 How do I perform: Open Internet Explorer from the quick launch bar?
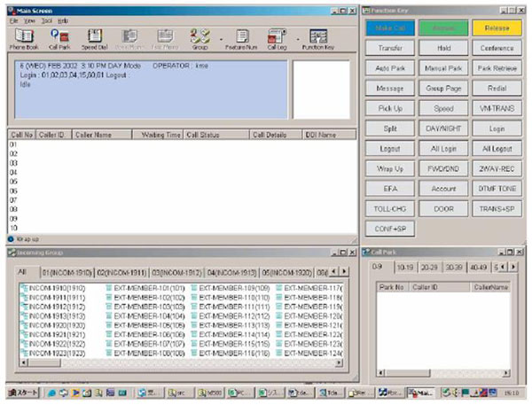pyautogui.click(x=52, y=393)
